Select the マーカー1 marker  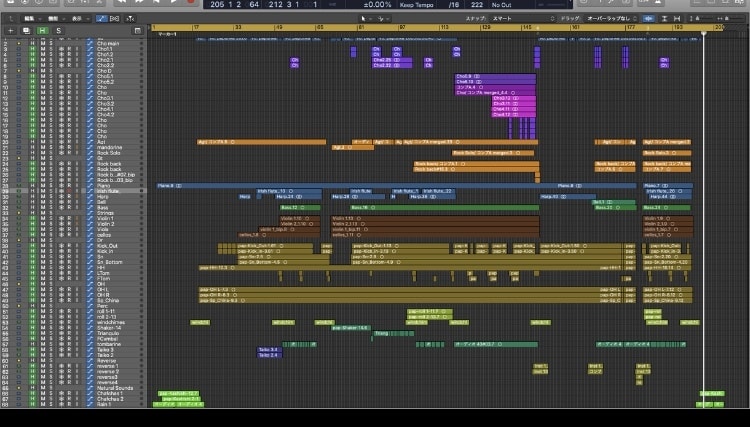(x=167, y=34)
